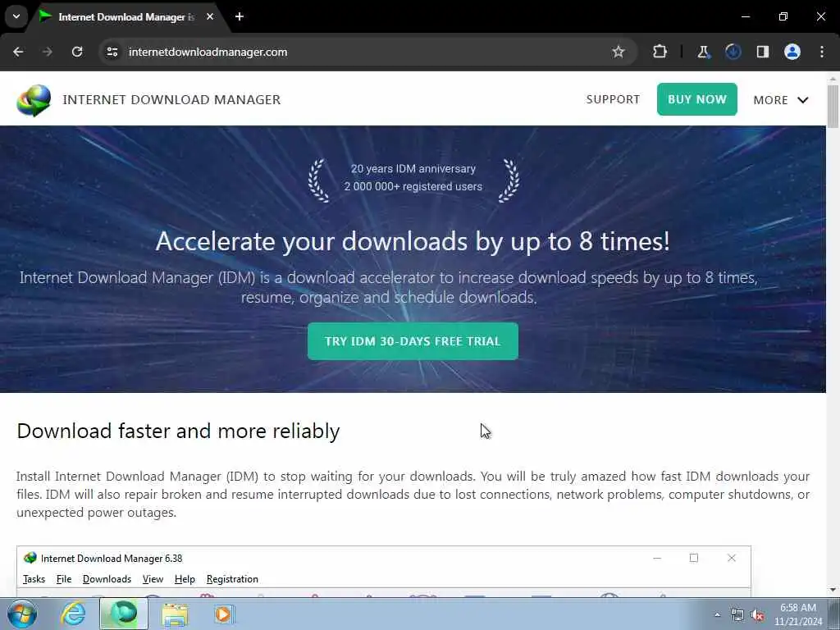Click the IDM globe logo in the header
Screen dimensions: 840x630
34,100
